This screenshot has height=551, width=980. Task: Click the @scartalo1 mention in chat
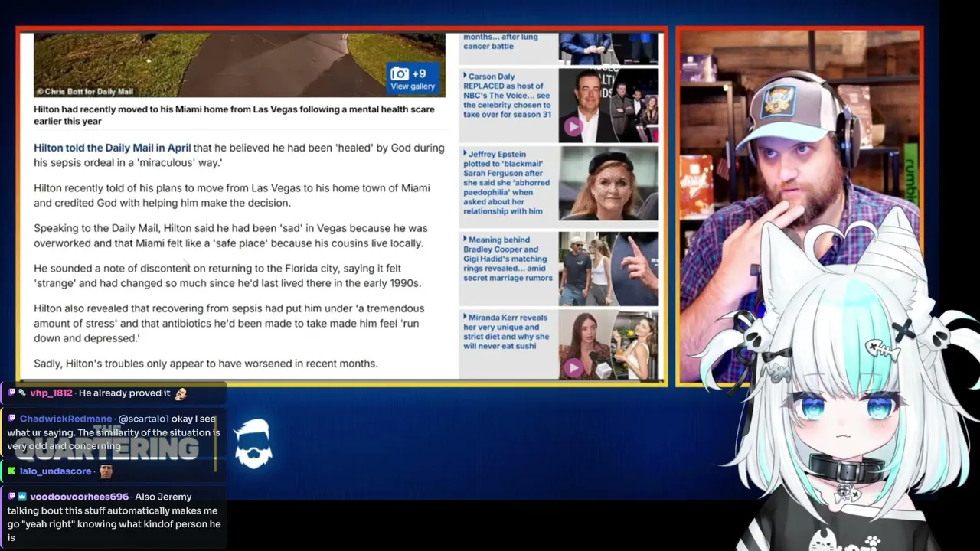[144, 419]
